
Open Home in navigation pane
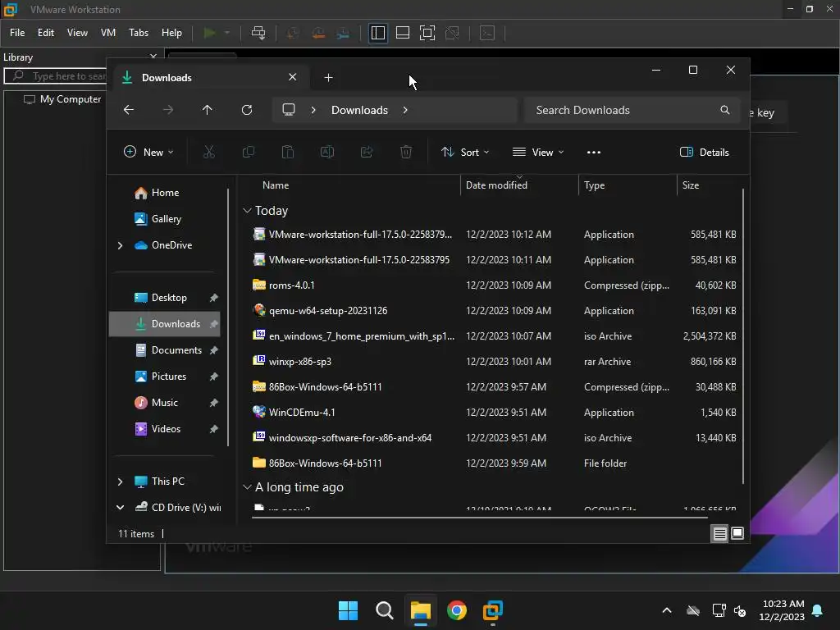[x=157, y=193]
